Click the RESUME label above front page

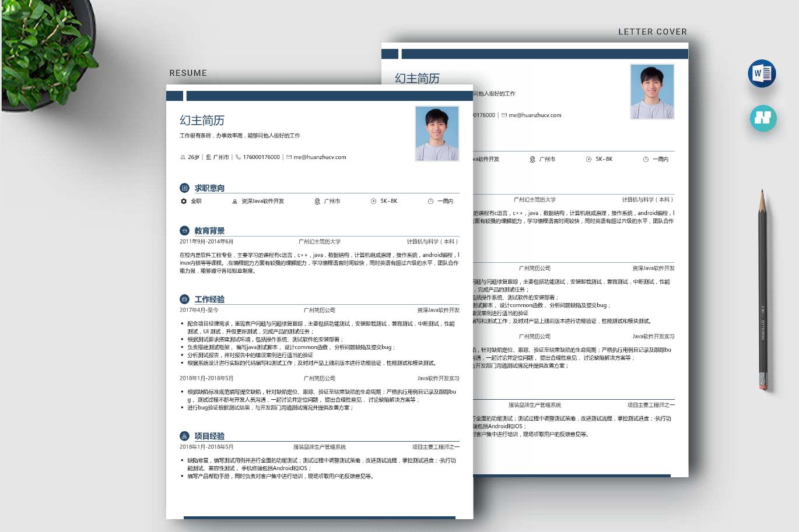point(188,73)
